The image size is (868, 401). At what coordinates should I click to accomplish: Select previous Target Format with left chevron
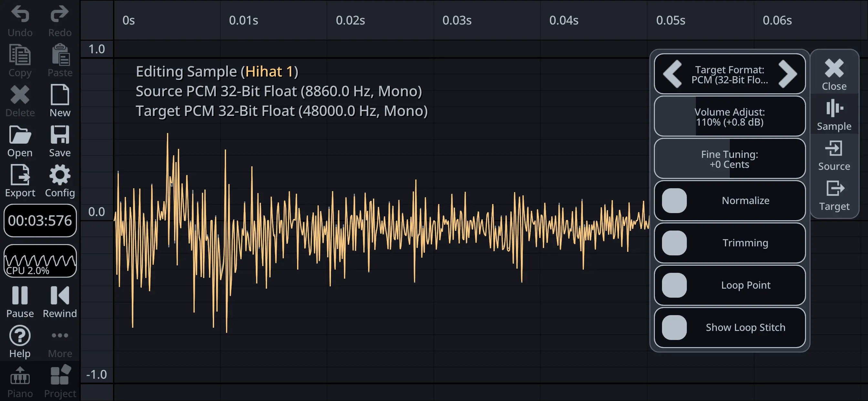673,74
